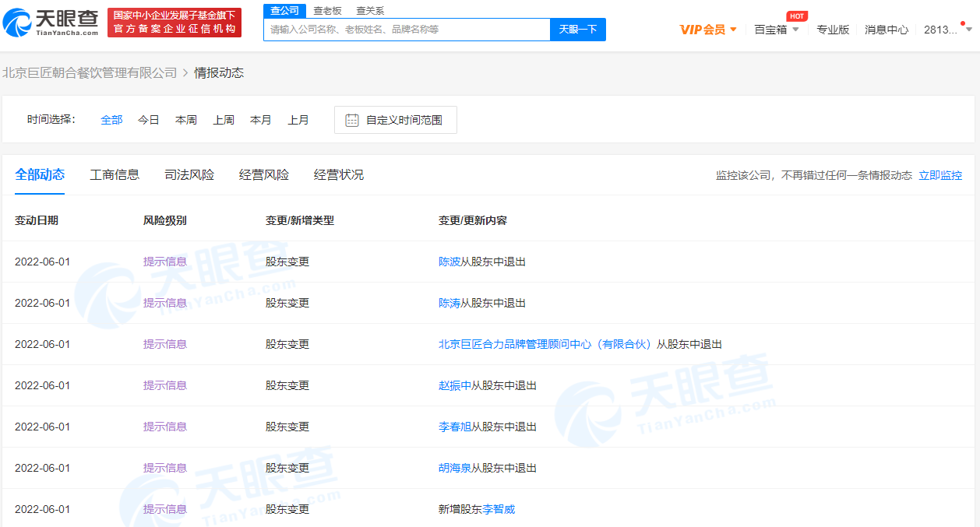Viewport: 980px width, 527px height.
Task: Open new shareholder 李智威 profile link
Action: [x=499, y=509]
